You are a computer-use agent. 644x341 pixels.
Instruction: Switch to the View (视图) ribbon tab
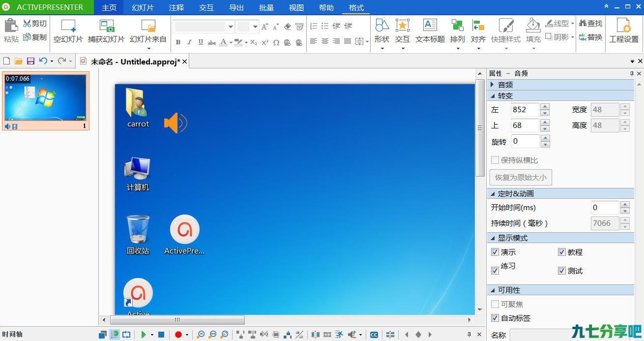[296, 7]
